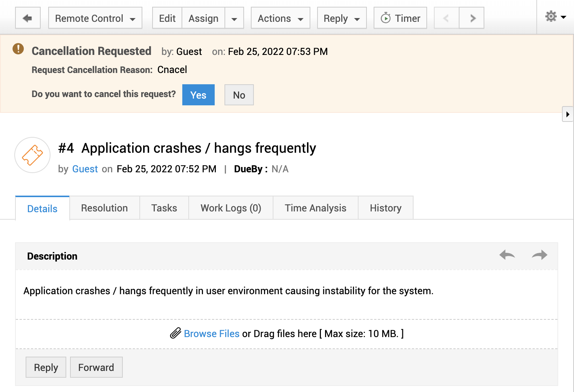Go to the previous request arrow

[x=446, y=18]
